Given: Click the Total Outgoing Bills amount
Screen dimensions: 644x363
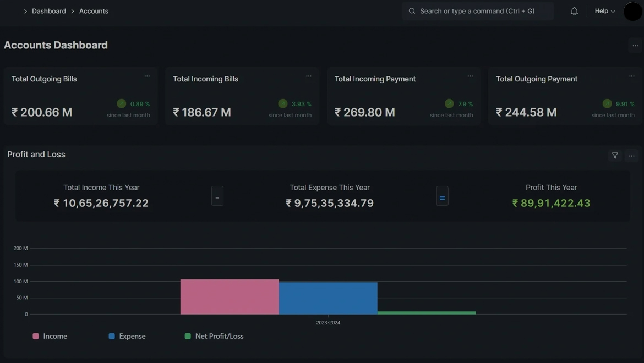Looking at the screenshot, I should [42, 112].
